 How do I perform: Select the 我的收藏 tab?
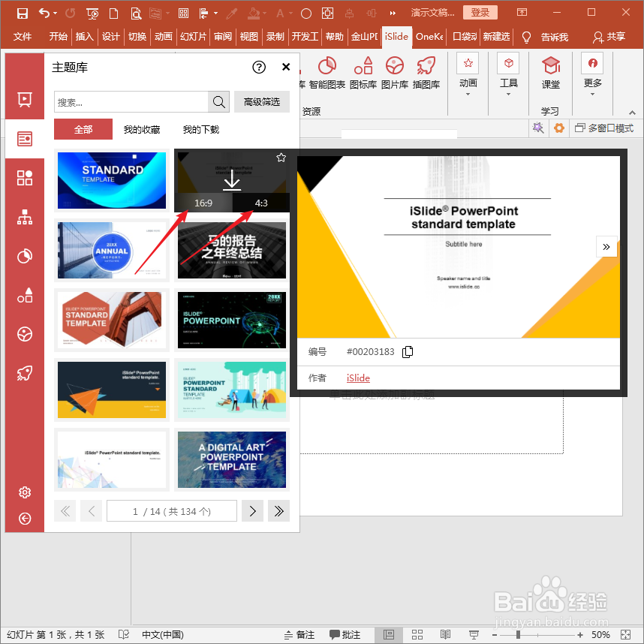click(142, 129)
